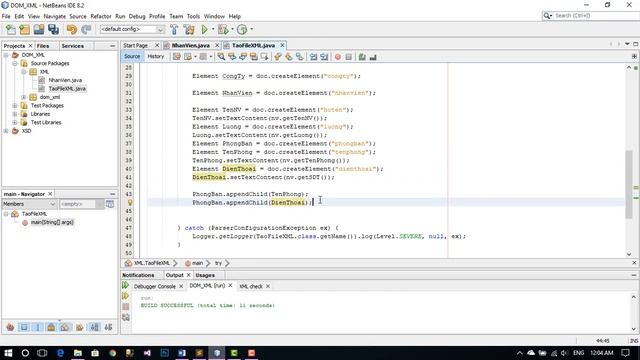Collapse the DOM_XML project node
640x360 pixels.
pyautogui.click(x=6, y=55)
